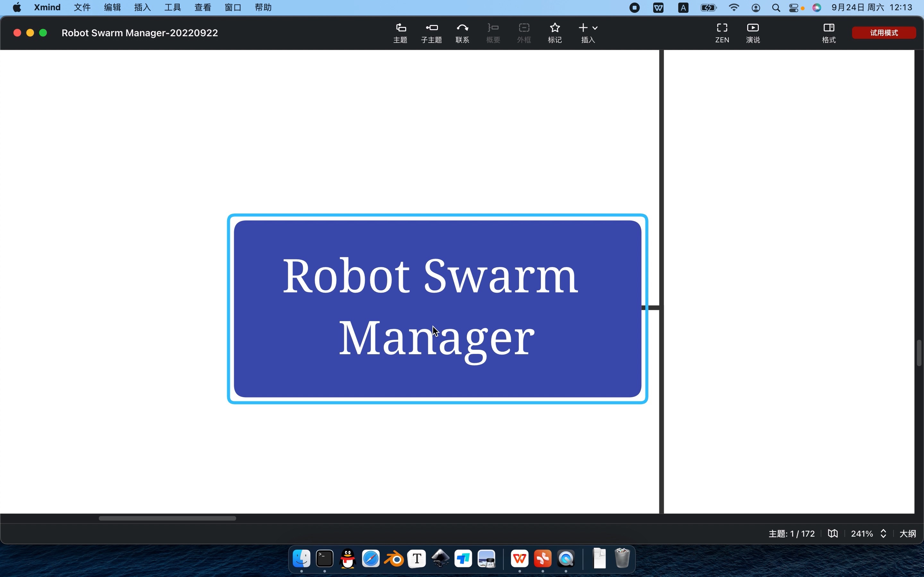
Task: Open the 工具 menu
Action: (173, 8)
